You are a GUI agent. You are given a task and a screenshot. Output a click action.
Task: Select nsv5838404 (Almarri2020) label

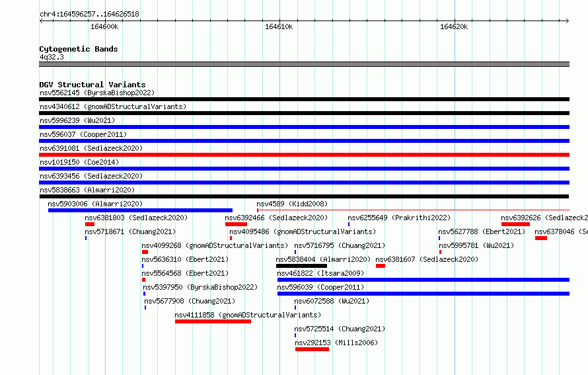[323, 259]
